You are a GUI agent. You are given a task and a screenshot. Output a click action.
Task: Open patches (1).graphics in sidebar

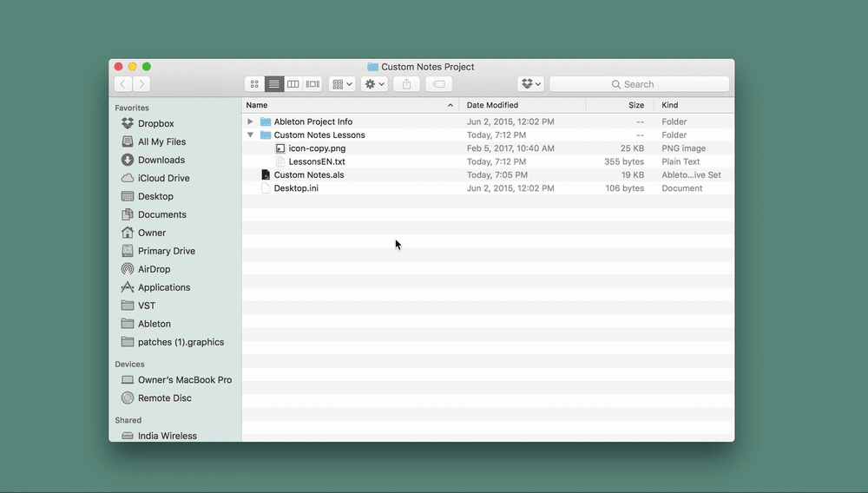point(181,343)
